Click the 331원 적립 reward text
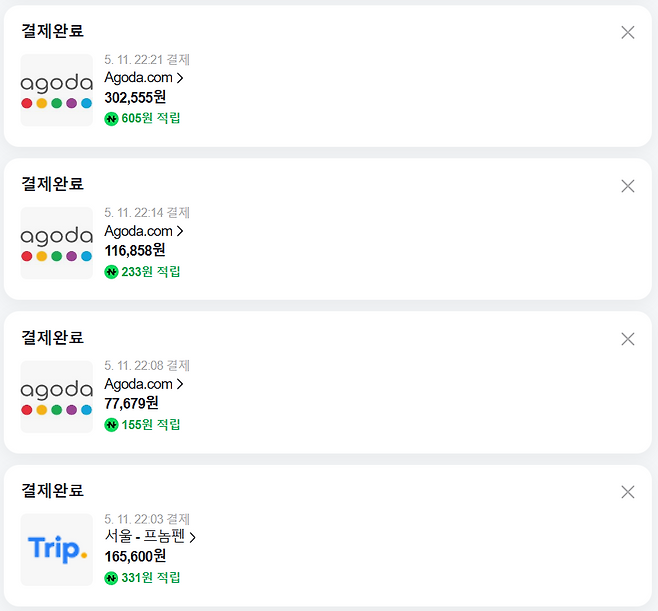 [x=151, y=578]
